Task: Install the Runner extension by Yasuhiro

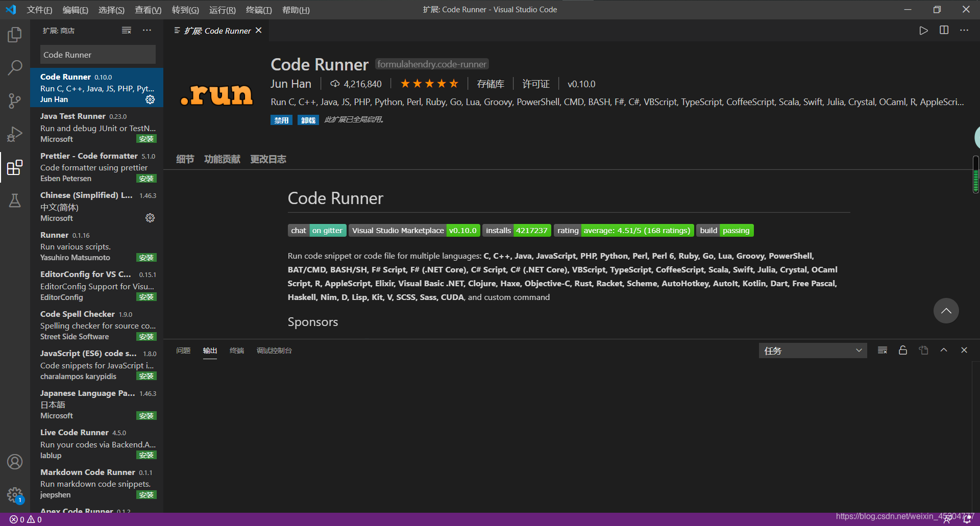Action: tap(146, 258)
